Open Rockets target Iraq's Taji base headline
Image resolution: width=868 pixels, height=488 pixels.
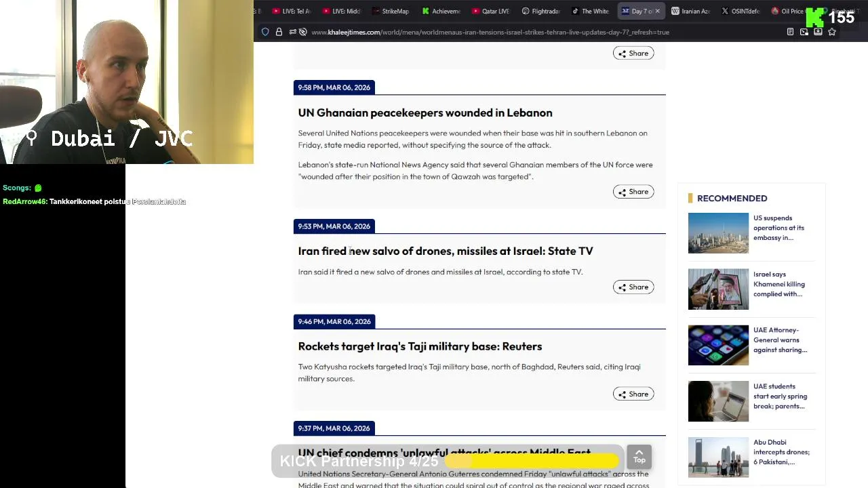click(420, 346)
